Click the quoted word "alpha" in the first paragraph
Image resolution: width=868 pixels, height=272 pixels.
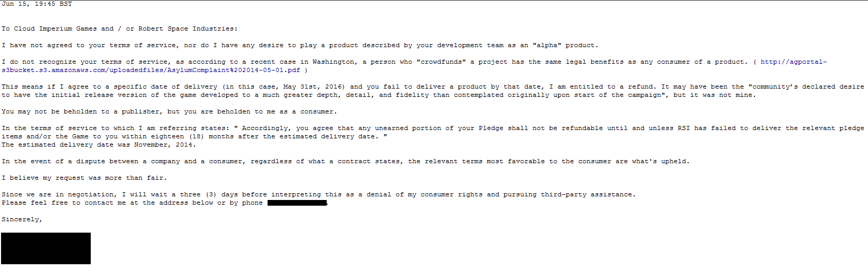click(547, 45)
